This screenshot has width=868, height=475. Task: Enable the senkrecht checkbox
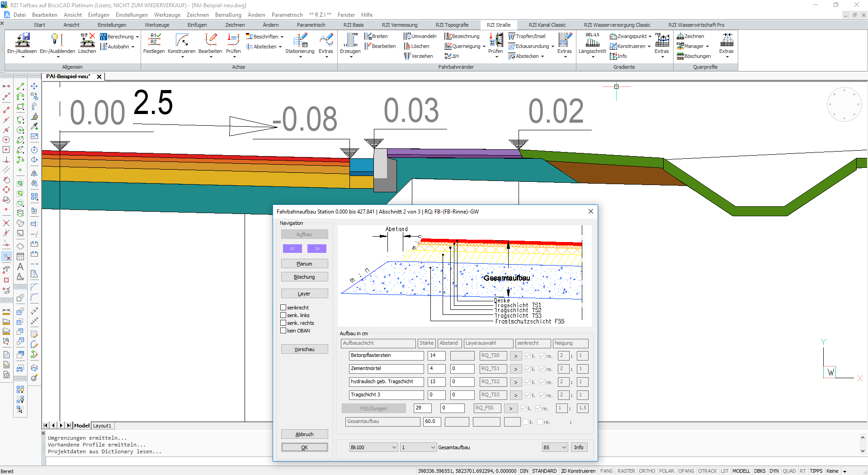(283, 308)
